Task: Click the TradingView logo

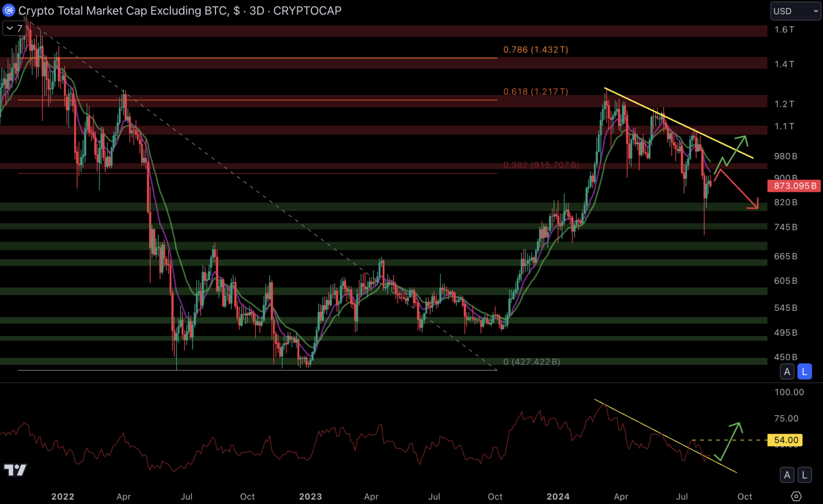Action: click(x=15, y=469)
